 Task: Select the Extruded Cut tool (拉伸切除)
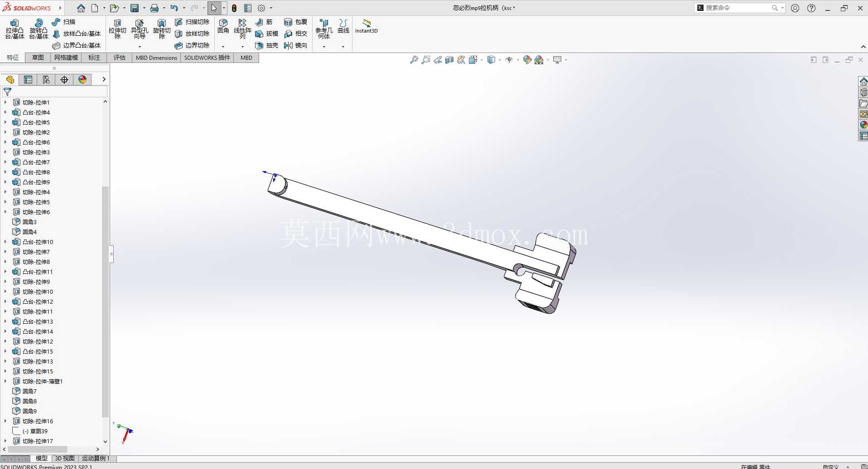click(117, 29)
